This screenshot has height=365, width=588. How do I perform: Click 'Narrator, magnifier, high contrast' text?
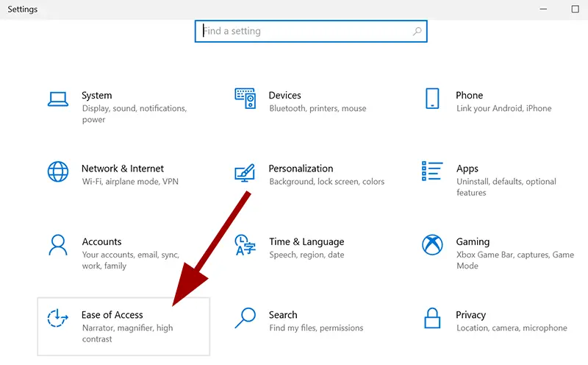(x=127, y=333)
